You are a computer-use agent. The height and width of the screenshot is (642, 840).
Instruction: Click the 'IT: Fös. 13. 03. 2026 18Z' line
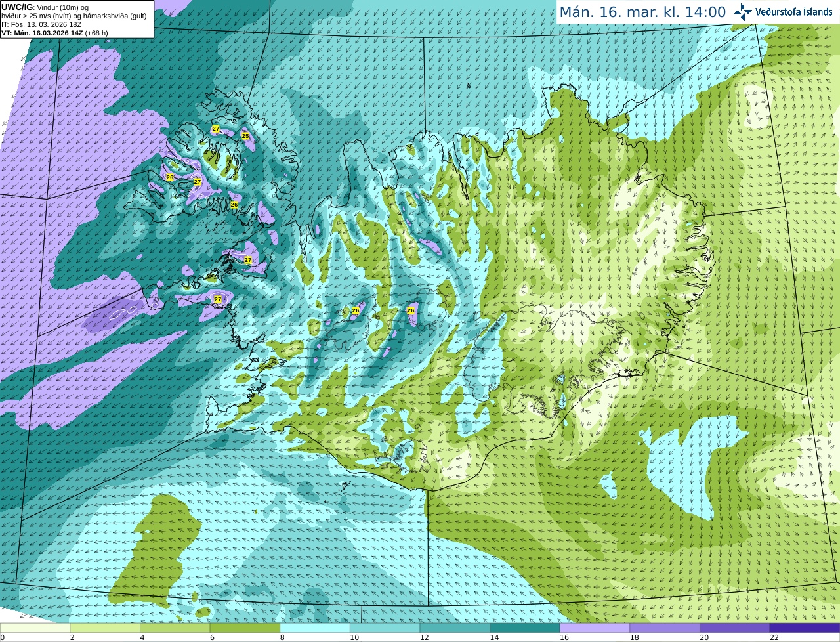41,24
